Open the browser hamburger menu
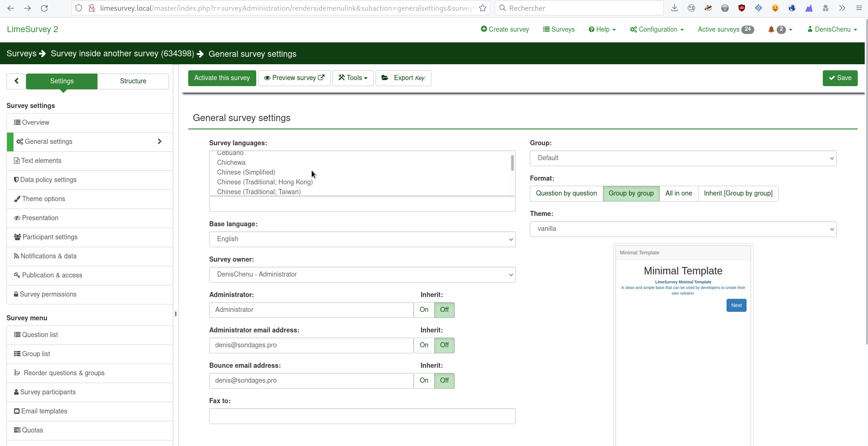Screen dimensions: 868x446 click(859, 8)
